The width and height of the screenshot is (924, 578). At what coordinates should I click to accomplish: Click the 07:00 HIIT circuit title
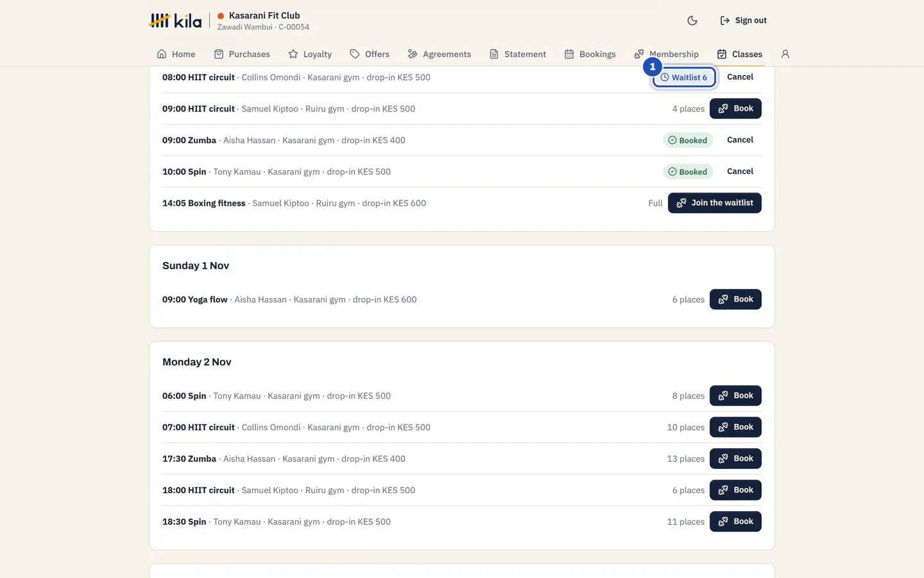coord(198,427)
